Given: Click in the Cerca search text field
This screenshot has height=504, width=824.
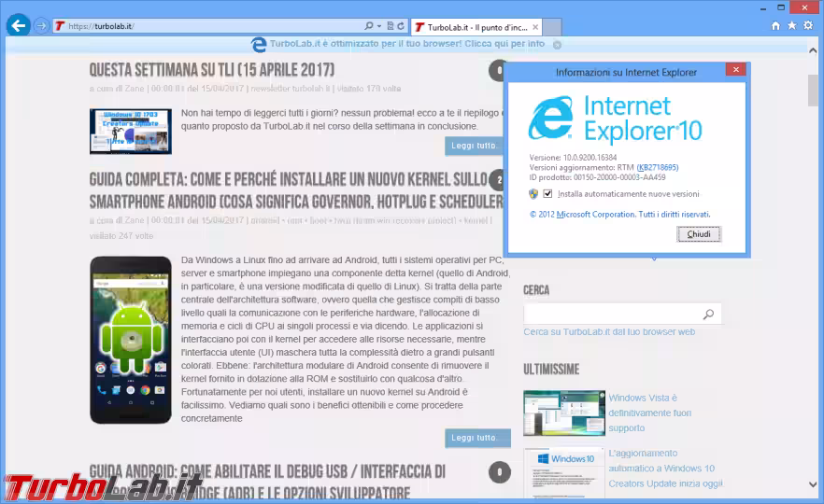Looking at the screenshot, I should tap(612, 315).
